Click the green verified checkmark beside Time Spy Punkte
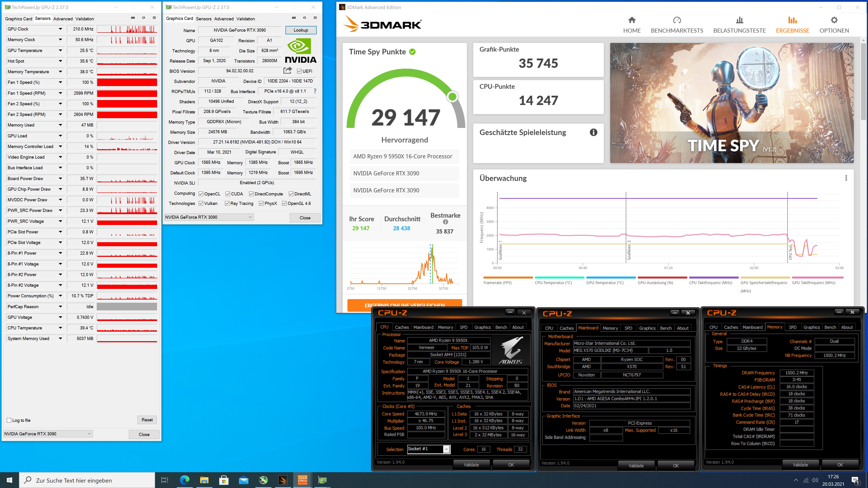 (x=413, y=52)
